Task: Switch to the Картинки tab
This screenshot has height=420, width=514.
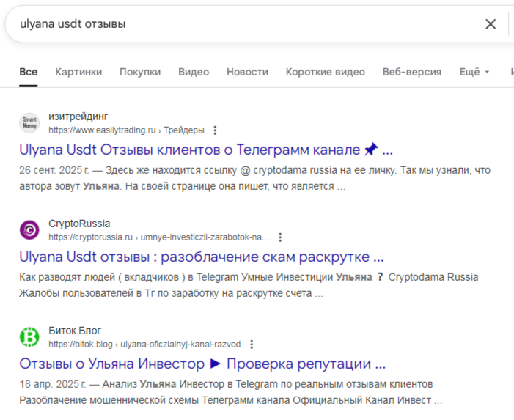Action: (78, 72)
